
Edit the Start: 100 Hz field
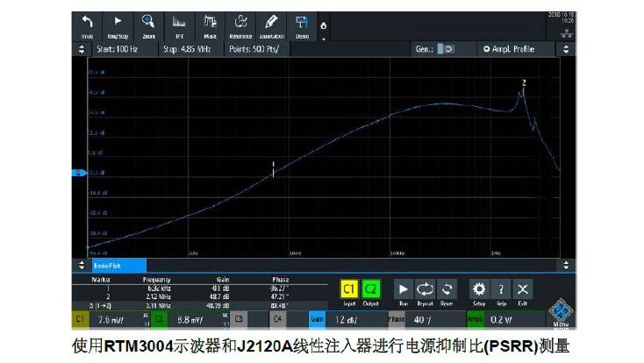(x=124, y=49)
